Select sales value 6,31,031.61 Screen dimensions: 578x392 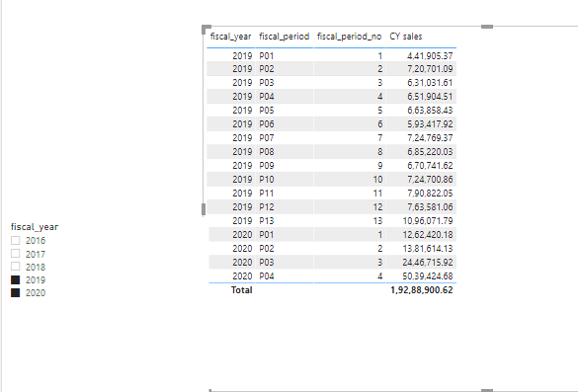click(430, 83)
